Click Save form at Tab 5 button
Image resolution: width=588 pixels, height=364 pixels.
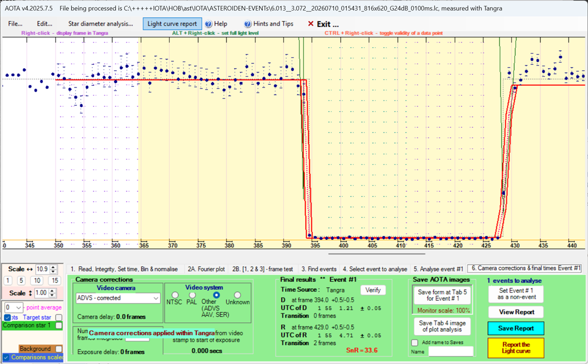442,295
